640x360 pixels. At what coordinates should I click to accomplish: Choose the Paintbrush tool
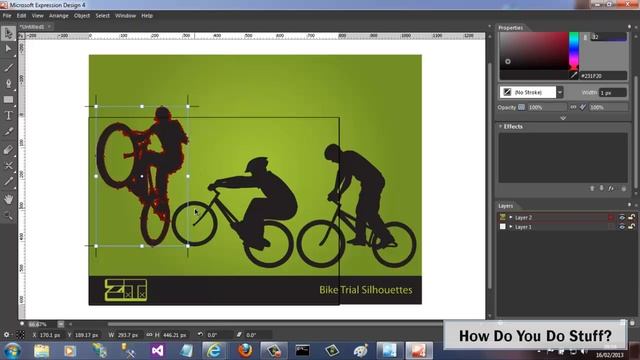(x=8, y=68)
